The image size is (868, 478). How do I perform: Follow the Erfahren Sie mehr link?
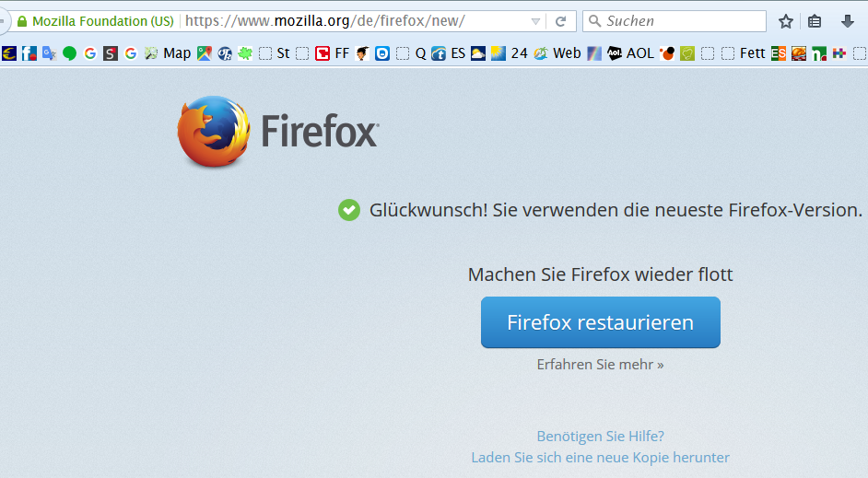click(x=601, y=365)
